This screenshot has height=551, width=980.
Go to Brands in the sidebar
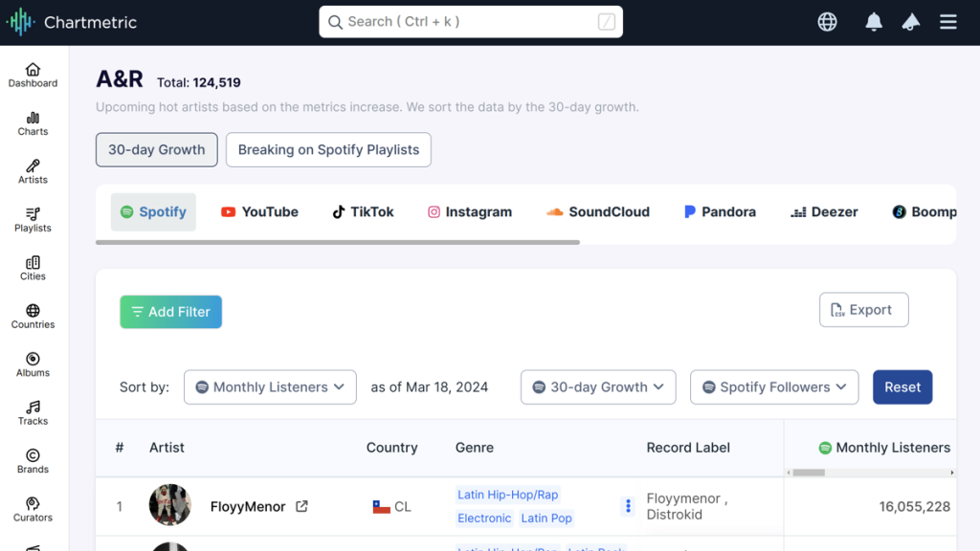coord(33,462)
